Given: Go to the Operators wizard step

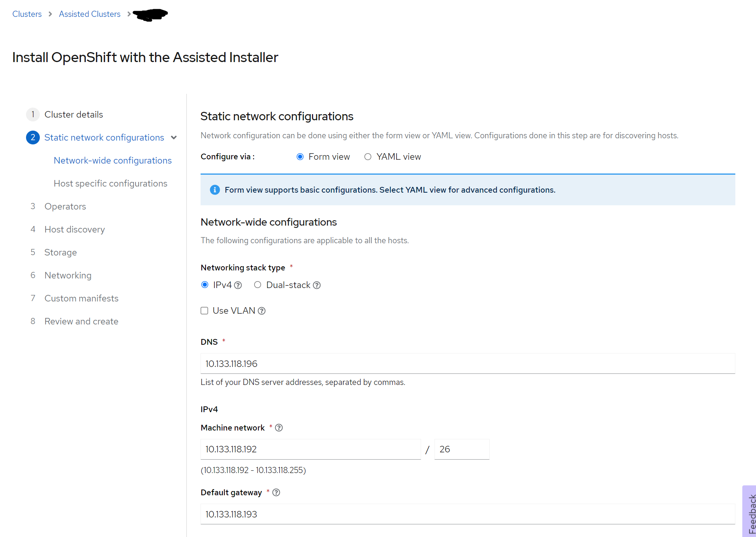Looking at the screenshot, I should point(65,206).
